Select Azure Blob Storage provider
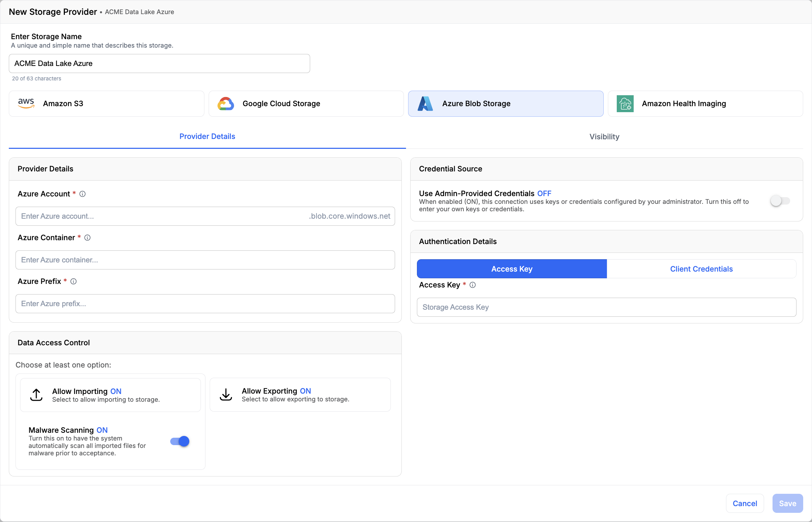 point(506,104)
